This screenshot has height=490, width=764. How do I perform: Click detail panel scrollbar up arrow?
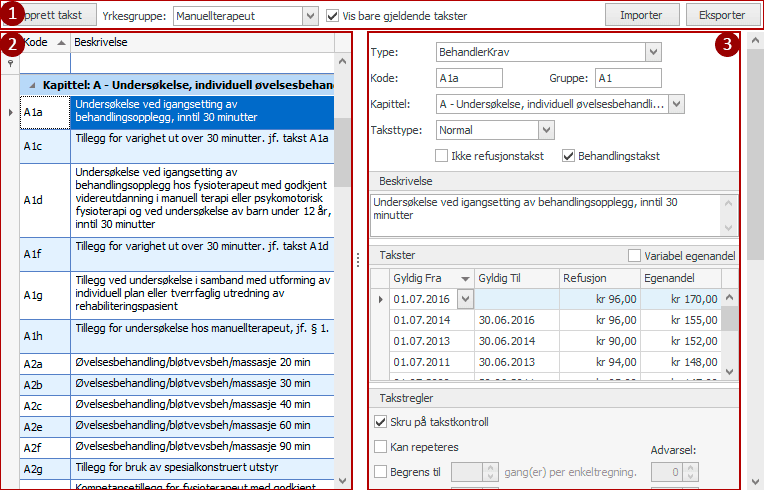coord(755,41)
